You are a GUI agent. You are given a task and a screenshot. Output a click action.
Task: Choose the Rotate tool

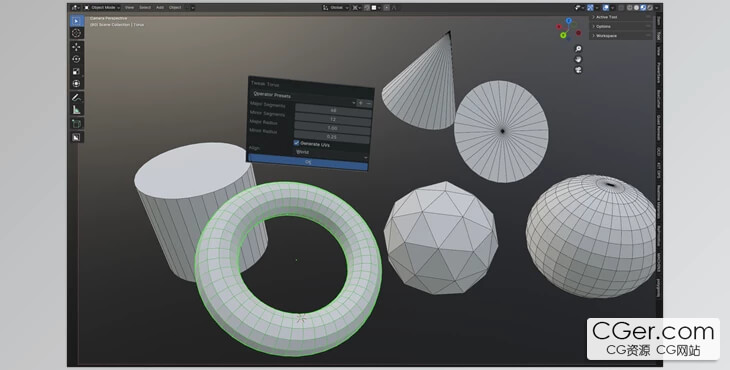pos(76,59)
